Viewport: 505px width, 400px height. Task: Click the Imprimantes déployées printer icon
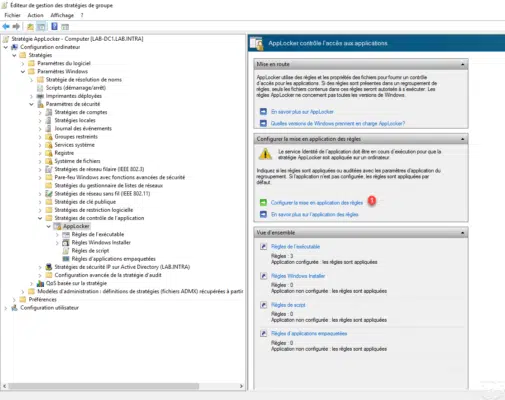pos(40,96)
